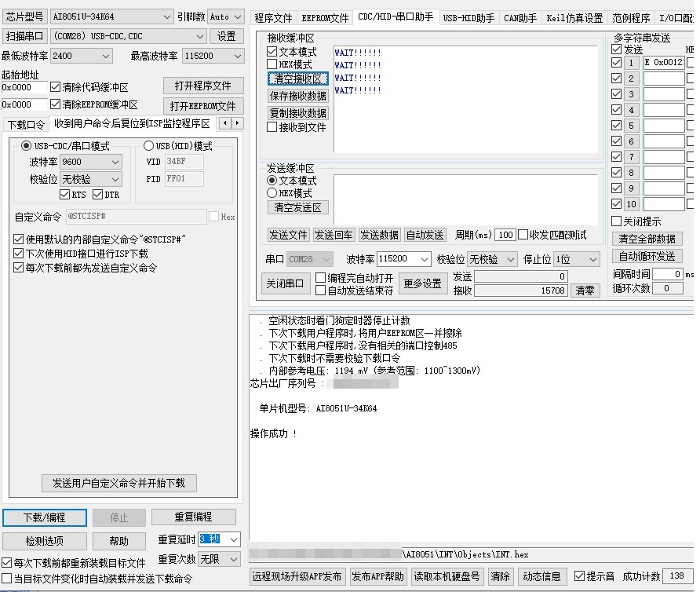Open the left-panel 校验位 无校验 dropdown
This screenshot has width=700, height=592.
tap(91, 179)
